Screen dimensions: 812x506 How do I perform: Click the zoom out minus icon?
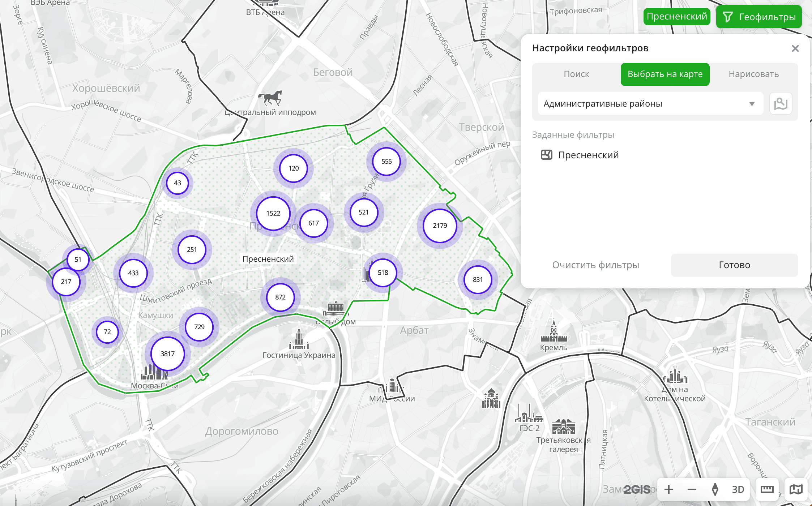pos(692,489)
